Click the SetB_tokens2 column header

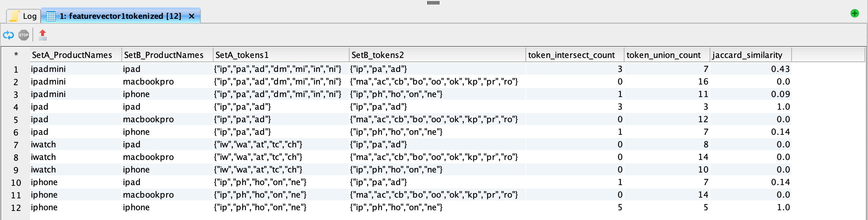(x=377, y=55)
